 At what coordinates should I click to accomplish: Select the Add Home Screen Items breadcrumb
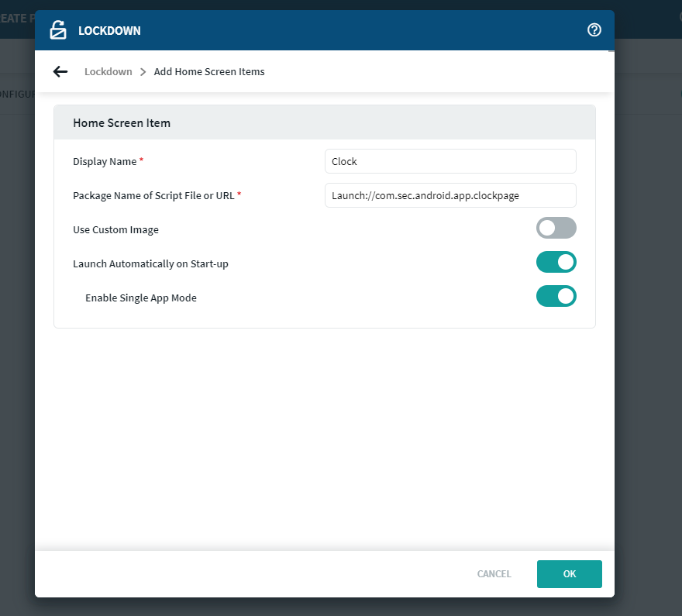(x=209, y=72)
